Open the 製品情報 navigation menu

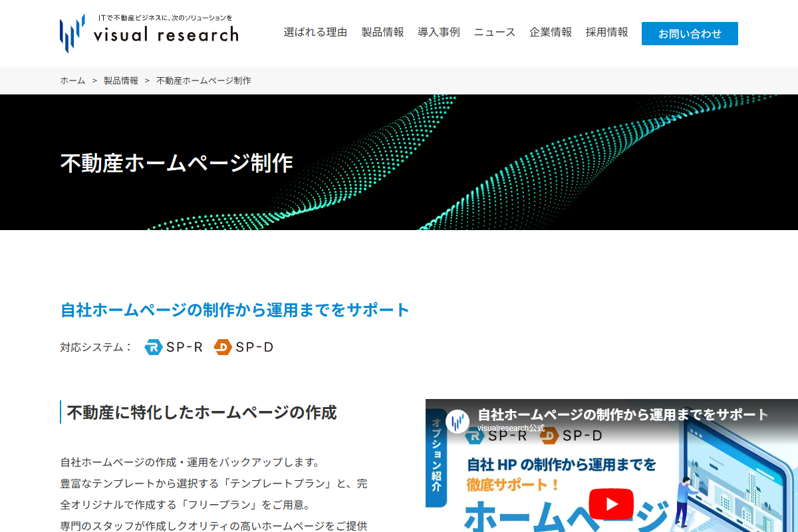pos(382,32)
